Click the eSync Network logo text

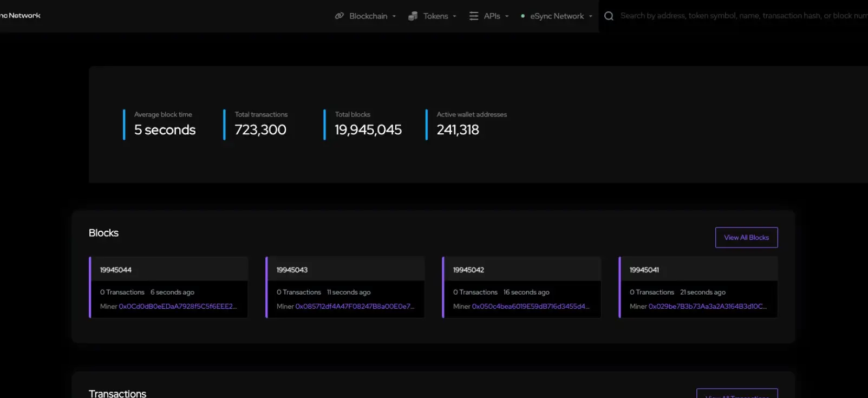click(20, 15)
